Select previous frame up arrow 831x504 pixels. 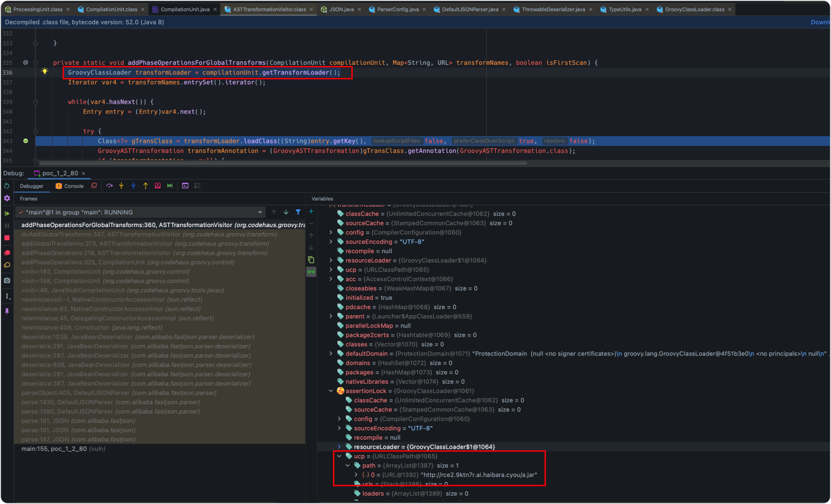pyautogui.click(x=274, y=212)
